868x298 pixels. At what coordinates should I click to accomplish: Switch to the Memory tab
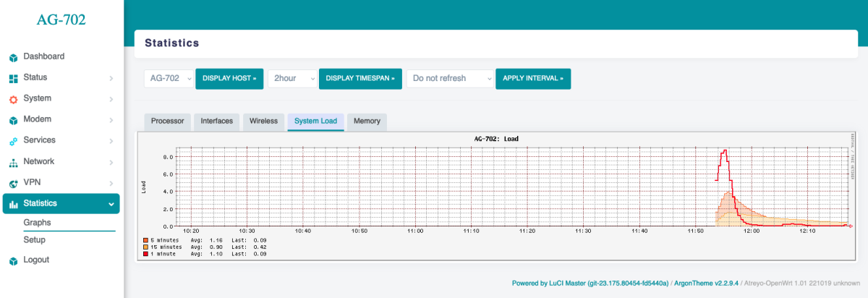(x=367, y=122)
